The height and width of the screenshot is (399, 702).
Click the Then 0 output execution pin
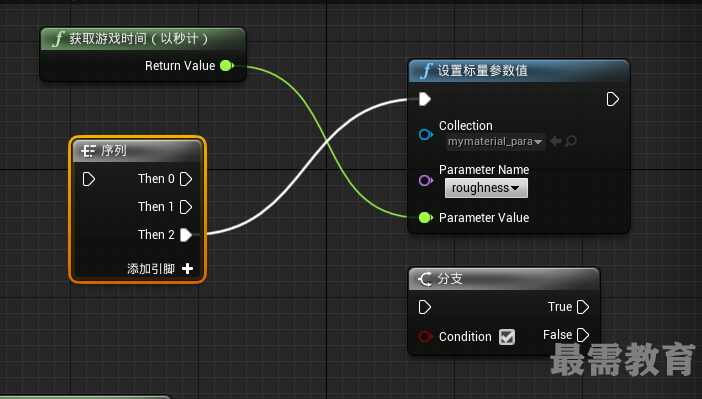(186, 179)
